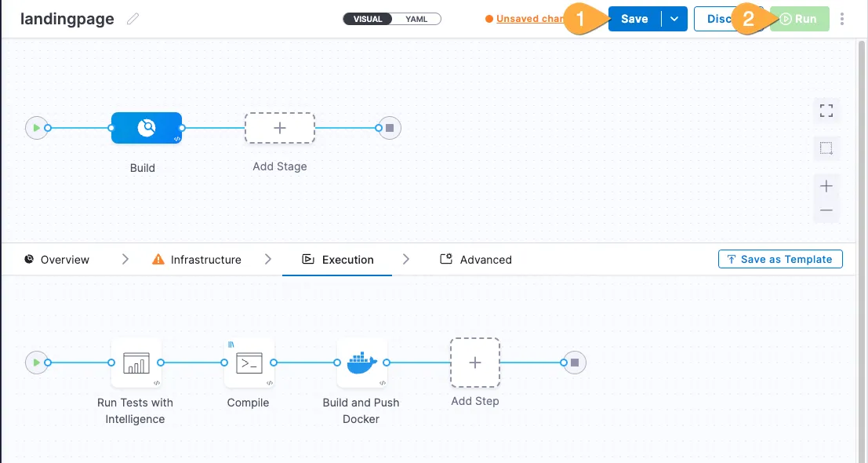This screenshot has width=868, height=463.
Task: Open the Run Tests with Intelligence step
Action: click(x=136, y=363)
